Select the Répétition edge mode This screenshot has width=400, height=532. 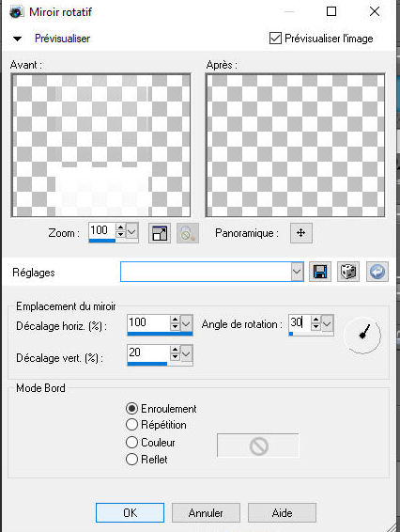[x=131, y=425]
